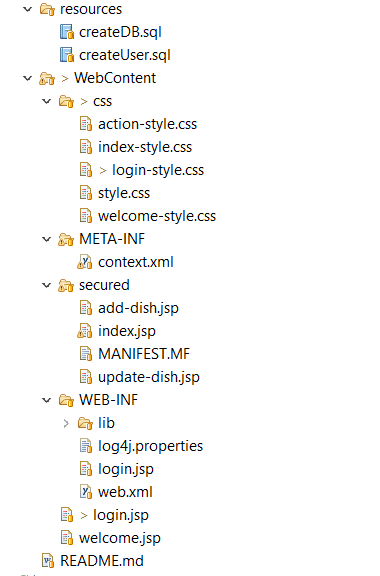Open welcome.jsp file name

pos(120,538)
